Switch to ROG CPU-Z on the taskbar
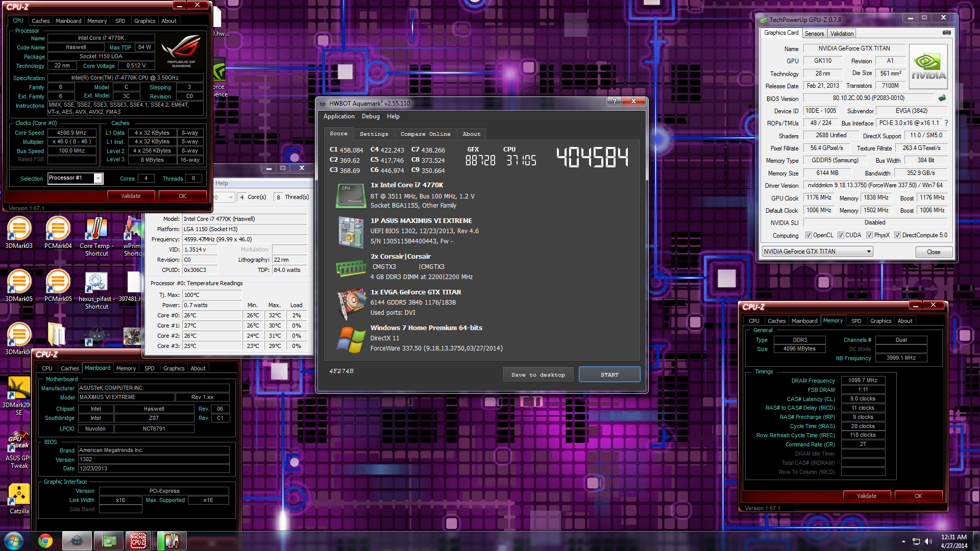Image resolution: width=980 pixels, height=551 pixels. tap(138, 541)
